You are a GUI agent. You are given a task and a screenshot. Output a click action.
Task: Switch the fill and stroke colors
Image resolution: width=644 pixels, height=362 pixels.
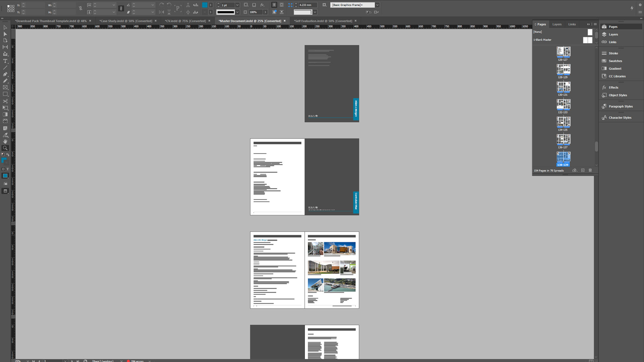pos(7,155)
